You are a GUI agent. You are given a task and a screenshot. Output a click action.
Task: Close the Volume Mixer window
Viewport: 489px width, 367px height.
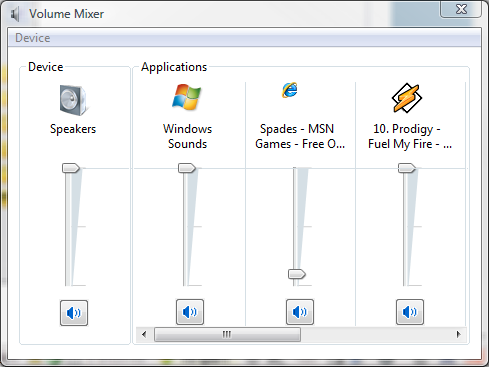click(461, 9)
